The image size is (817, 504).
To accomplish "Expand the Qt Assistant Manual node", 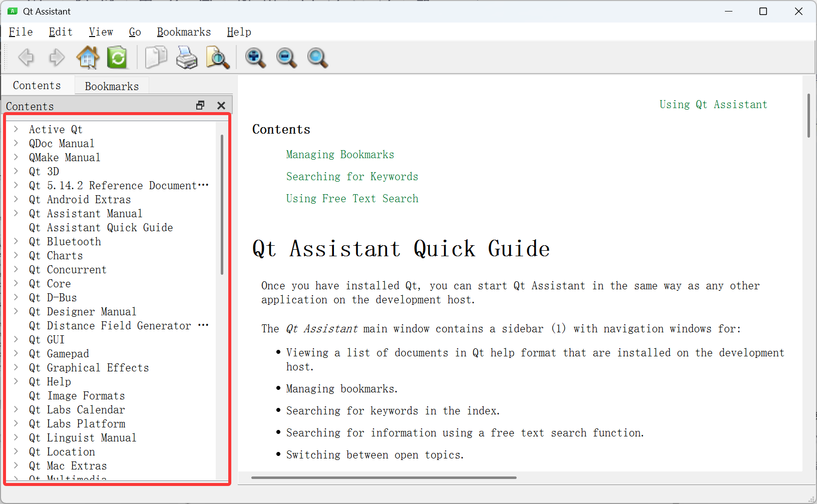I will click(x=16, y=213).
